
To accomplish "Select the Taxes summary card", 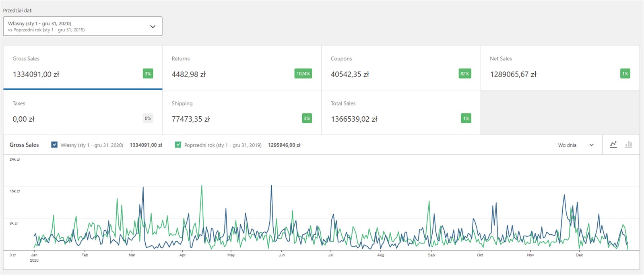I will click(x=83, y=112).
